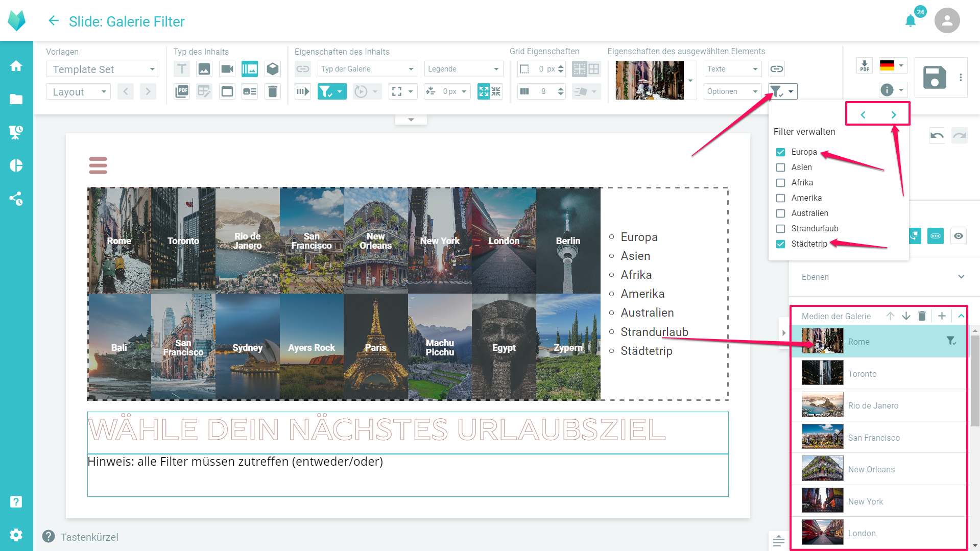
Task: Select the Text content type icon
Action: tap(182, 69)
